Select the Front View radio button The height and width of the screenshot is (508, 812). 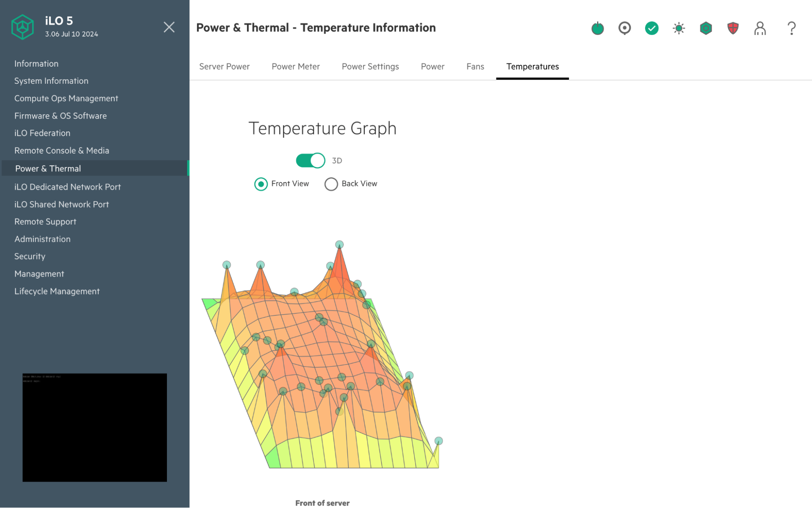click(x=261, y=183)
